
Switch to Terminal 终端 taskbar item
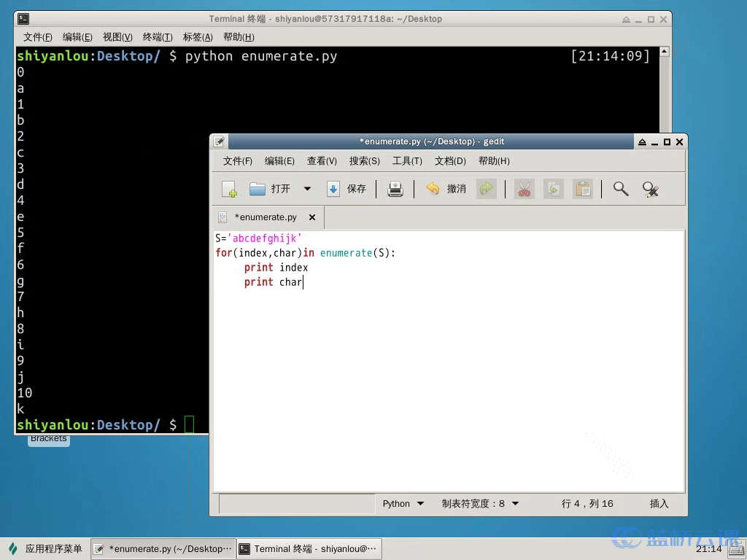[309, 548]
